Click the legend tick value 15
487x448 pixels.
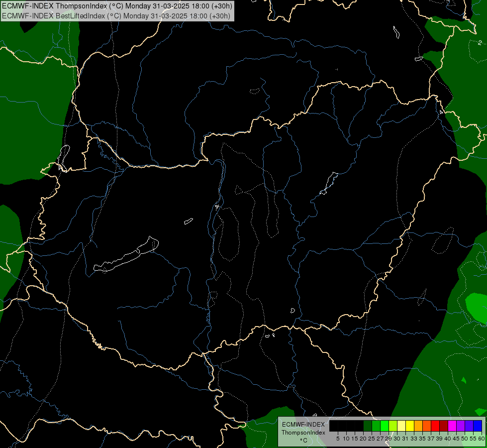pos(355,439)
